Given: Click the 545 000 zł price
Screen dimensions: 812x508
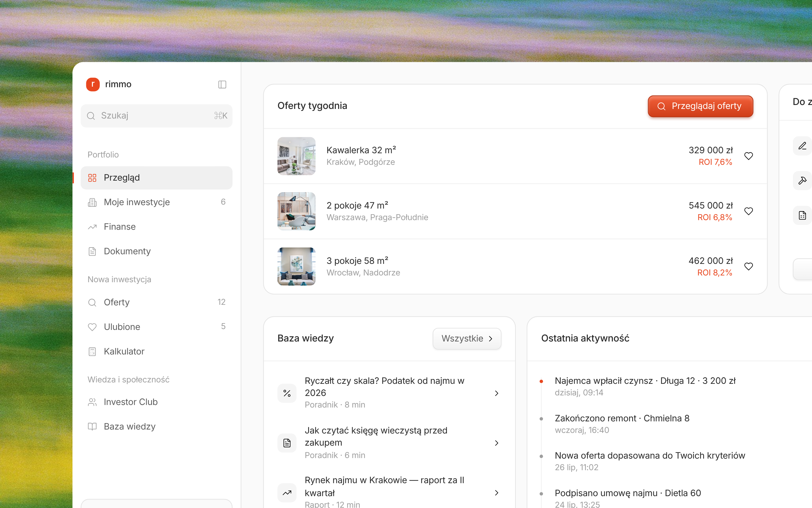Looking at the screenshot, I should pos(711,205).
